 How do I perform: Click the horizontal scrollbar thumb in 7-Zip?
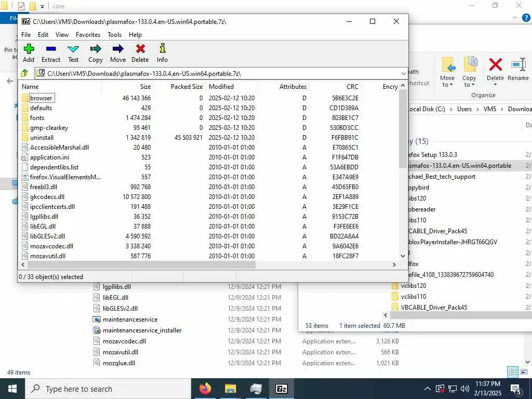(141, 264)
